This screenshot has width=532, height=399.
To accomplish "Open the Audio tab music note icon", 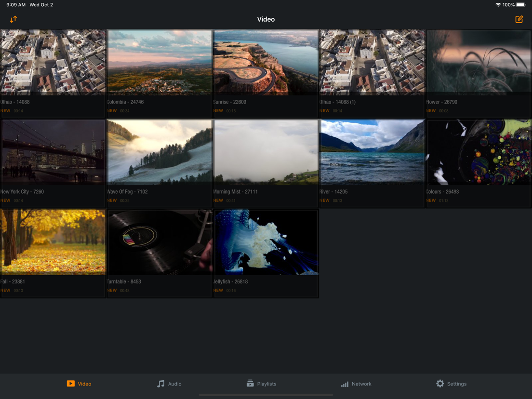I will (161, 384).
